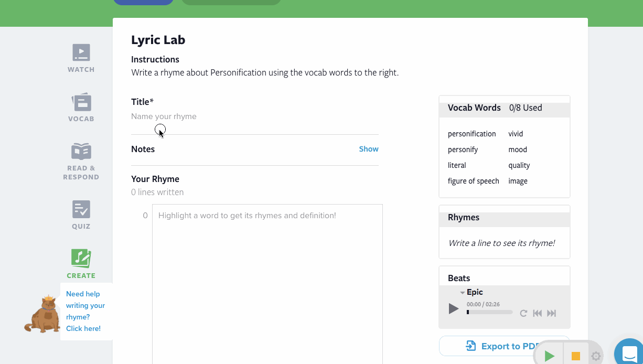643x364 pixels.
Task: Click Export to PDF button
Action: (504, 346)
